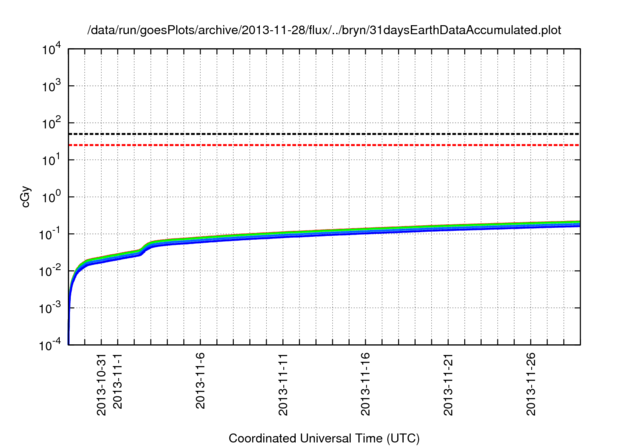Image resolution: width=640 pixels, height=448 pixels.
Task: Click the plot file path title
Action: (324, 30)
